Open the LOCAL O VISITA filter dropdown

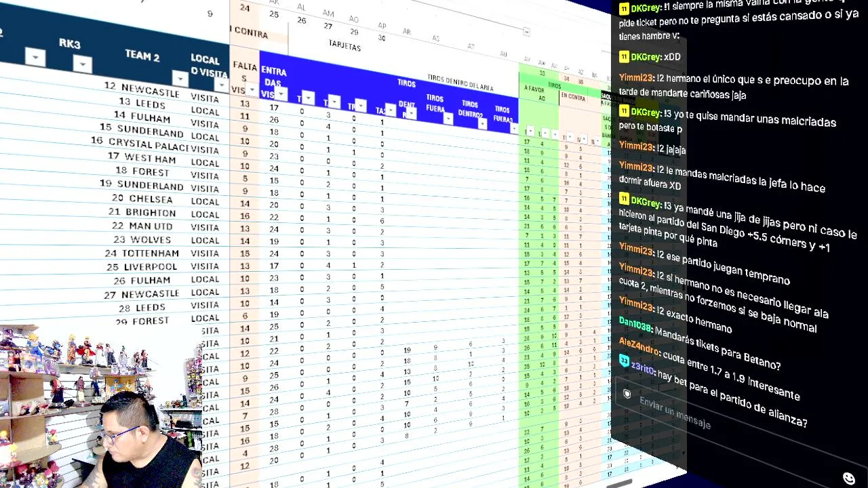click(x=221, y=85)
